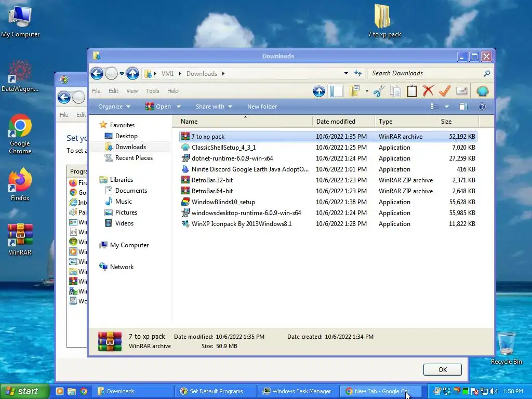Click volume speaker icon in system tray
The height and width of the screenshot is (399, 532).
tap(494, 392)
